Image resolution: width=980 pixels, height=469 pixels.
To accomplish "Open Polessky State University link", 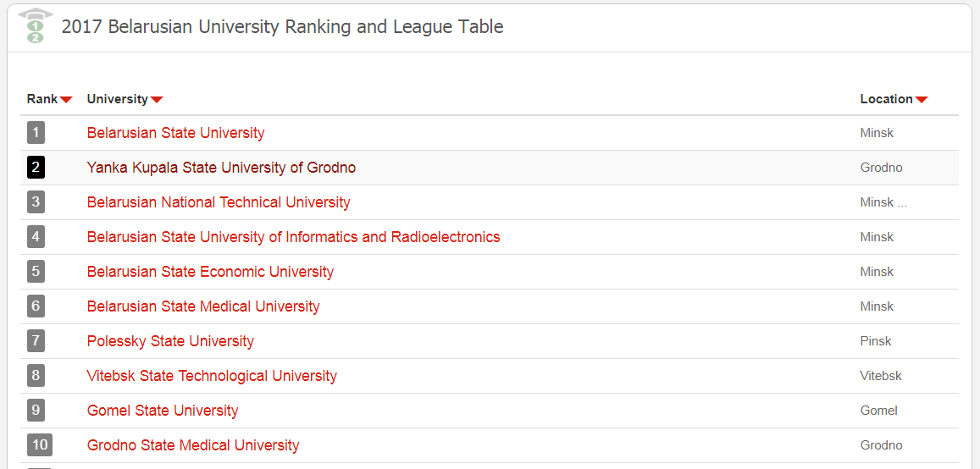I will coord(170,342).
